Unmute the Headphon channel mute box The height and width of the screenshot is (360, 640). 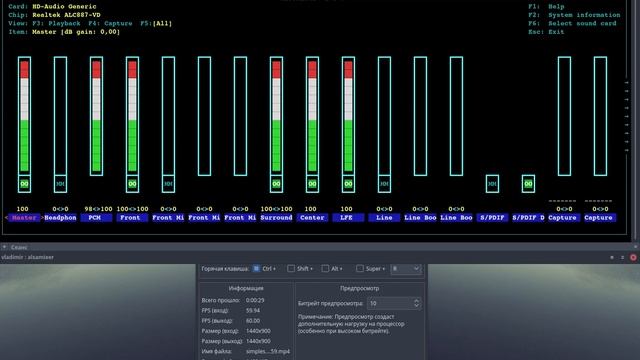60,184
